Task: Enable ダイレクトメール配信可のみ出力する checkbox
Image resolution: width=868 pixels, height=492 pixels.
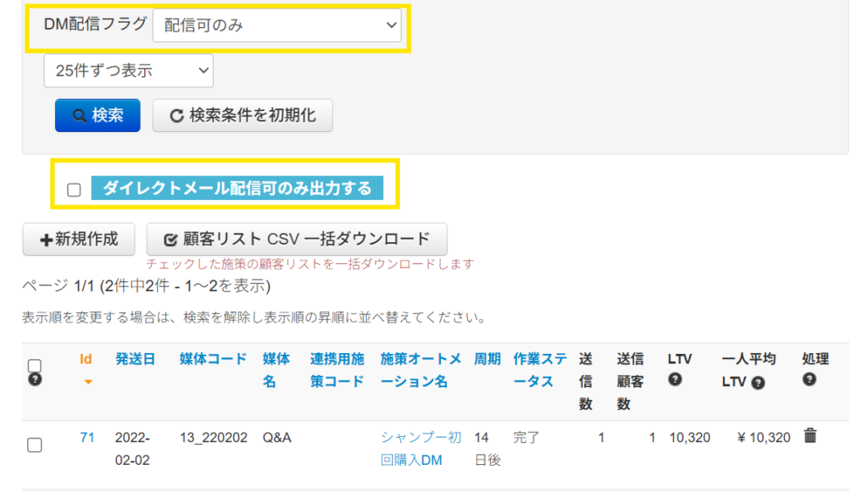Action: pyautogui.click(x=74, y=189)
